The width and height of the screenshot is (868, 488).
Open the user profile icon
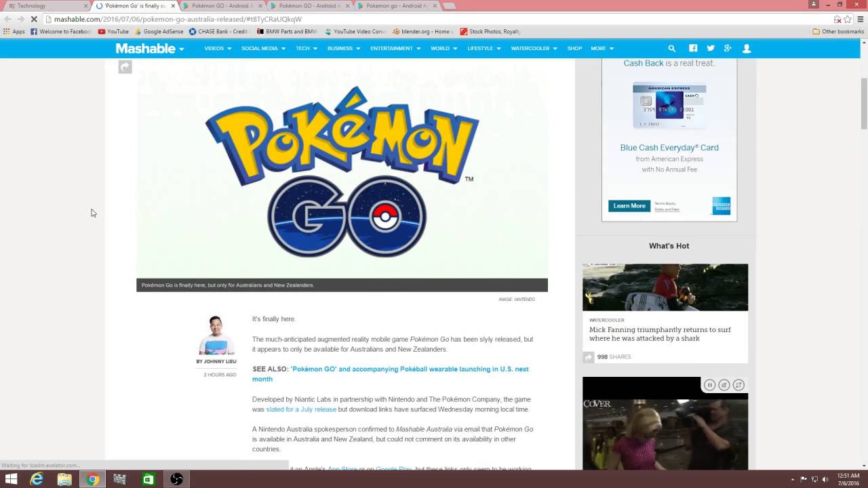(x=747, y=49)
